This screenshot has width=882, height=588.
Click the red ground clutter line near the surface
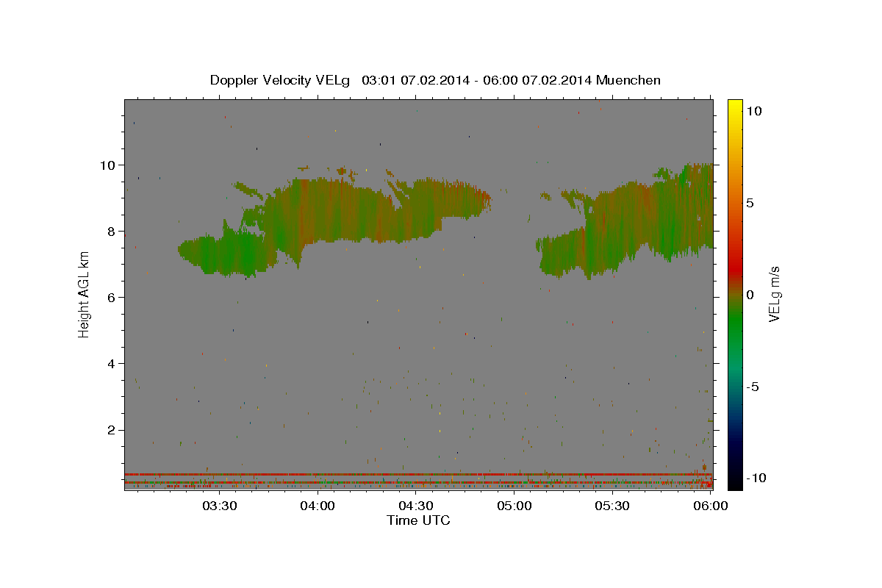[418, 474]
